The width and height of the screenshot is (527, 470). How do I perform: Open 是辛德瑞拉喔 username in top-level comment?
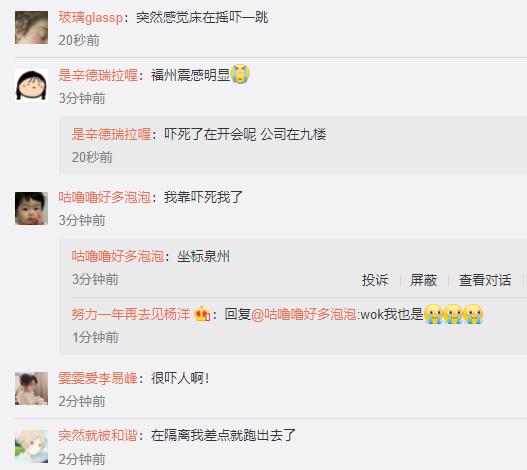pyautogui.click(x=98, y=75)
